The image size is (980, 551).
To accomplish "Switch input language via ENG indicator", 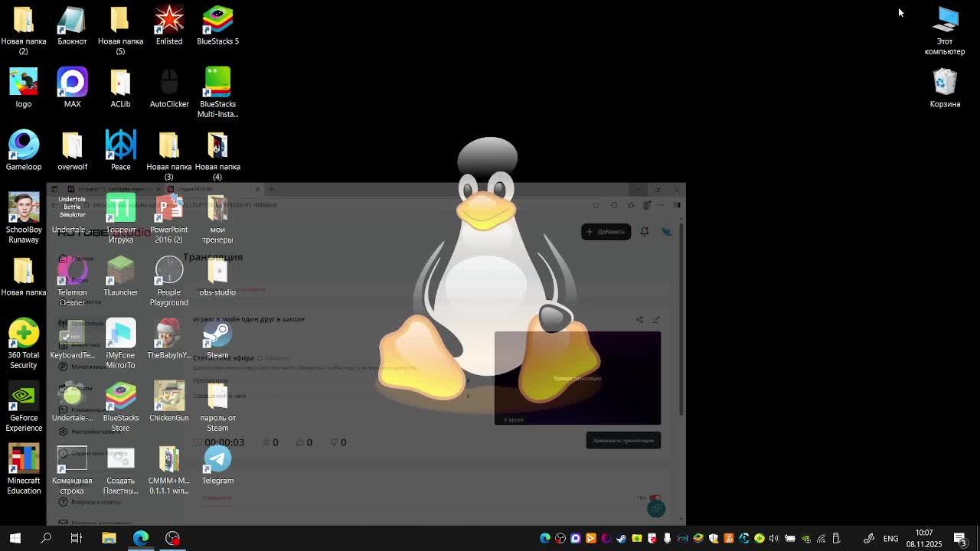I will coord(890,538).
